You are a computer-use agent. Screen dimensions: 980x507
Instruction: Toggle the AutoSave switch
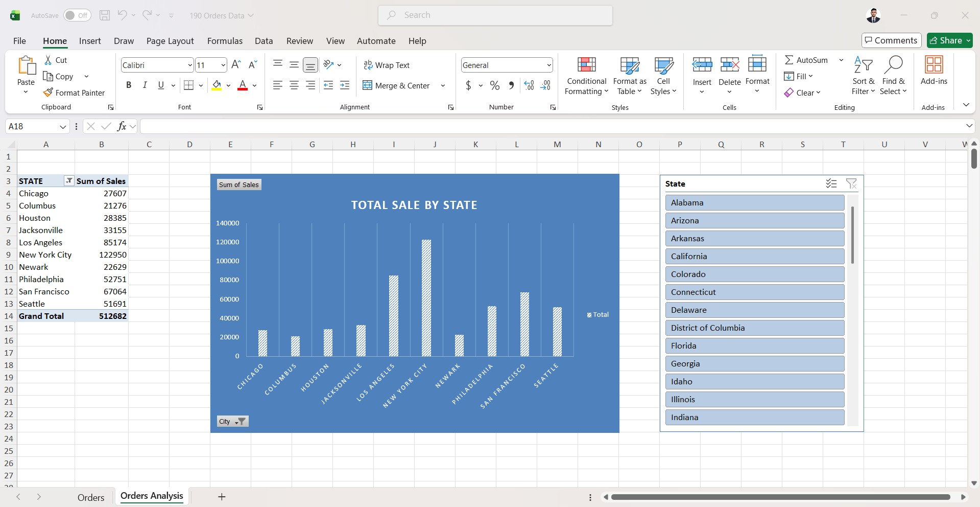77,15
